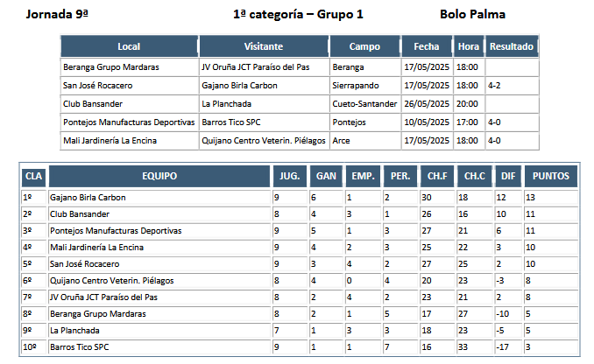Screen dimensions: 594x364
Task: Click the CH.F column header
Action: coord(437,176)
